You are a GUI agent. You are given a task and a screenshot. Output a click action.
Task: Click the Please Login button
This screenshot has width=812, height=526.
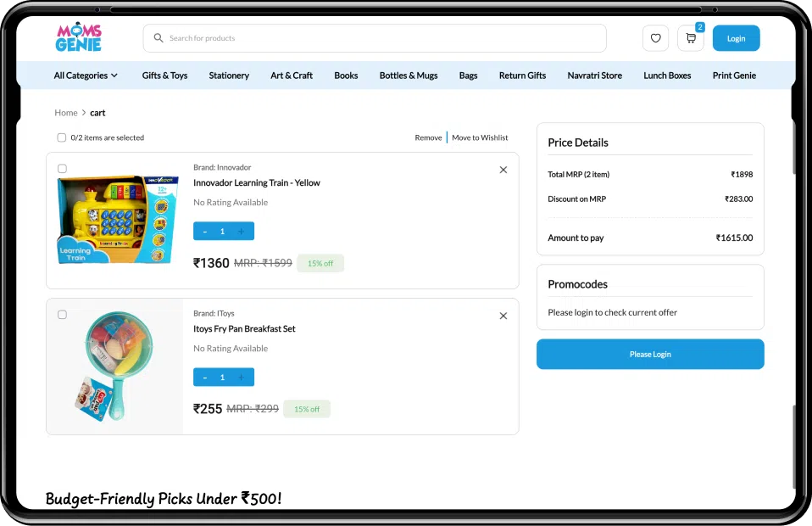649,354
